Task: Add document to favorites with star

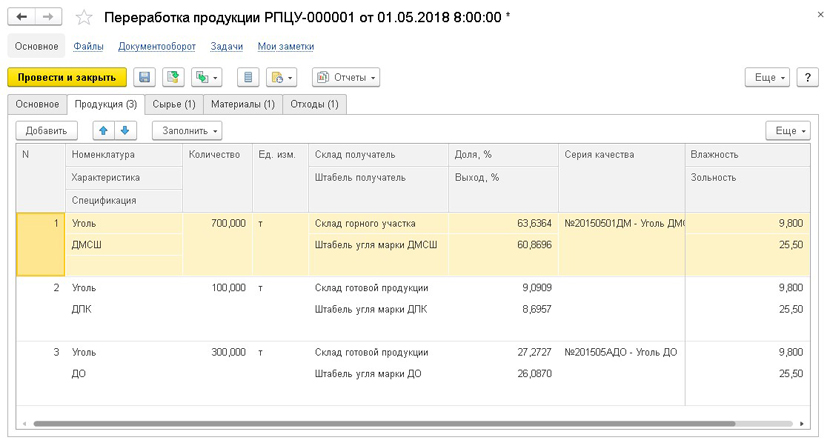Action: [x=84, y=18]
